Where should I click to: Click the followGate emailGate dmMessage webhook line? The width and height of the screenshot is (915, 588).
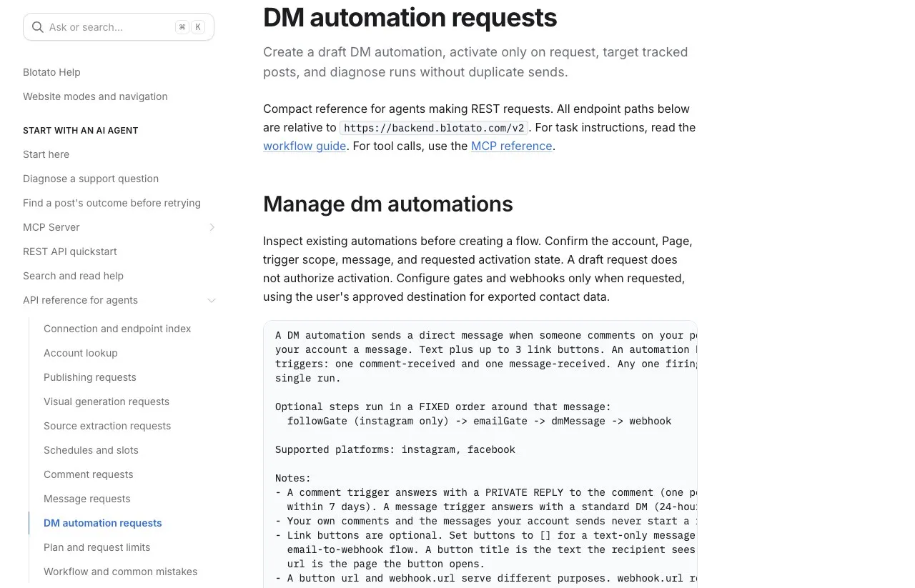tap(479, 421)
